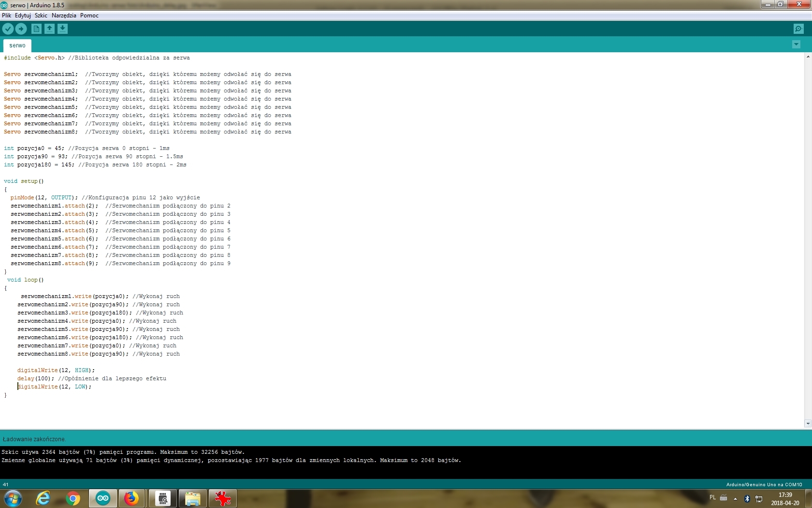Click the 'int pozycja180 = 145;' line
Viewport: 812px width, 508px height.
pos(39,165)
